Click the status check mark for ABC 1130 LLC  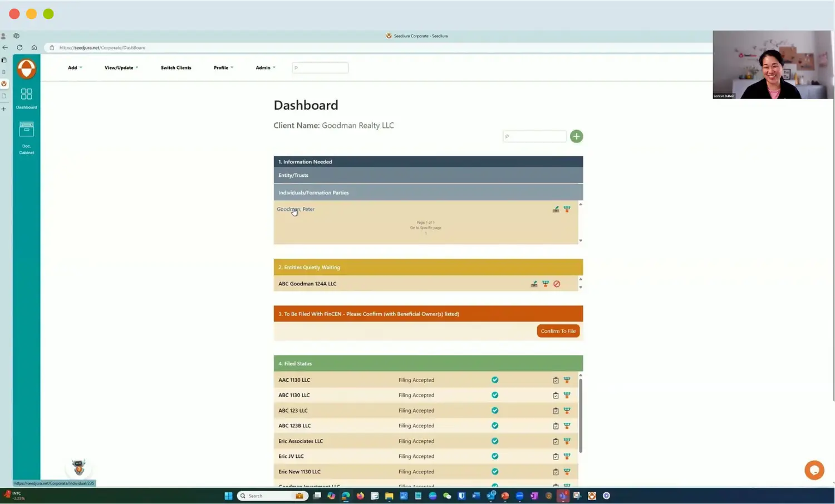(x=495, y=395)
